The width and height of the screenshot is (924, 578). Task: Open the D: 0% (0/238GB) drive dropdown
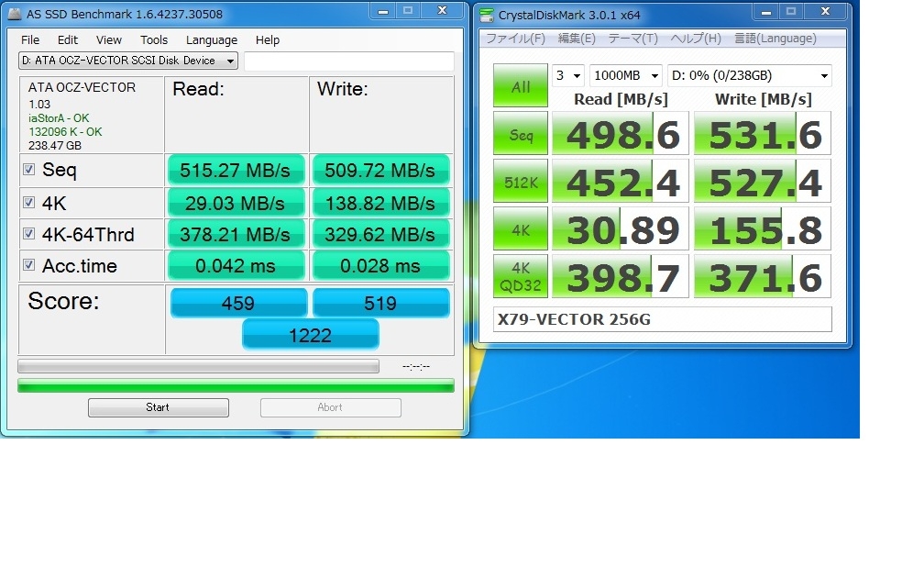[750, 75]
